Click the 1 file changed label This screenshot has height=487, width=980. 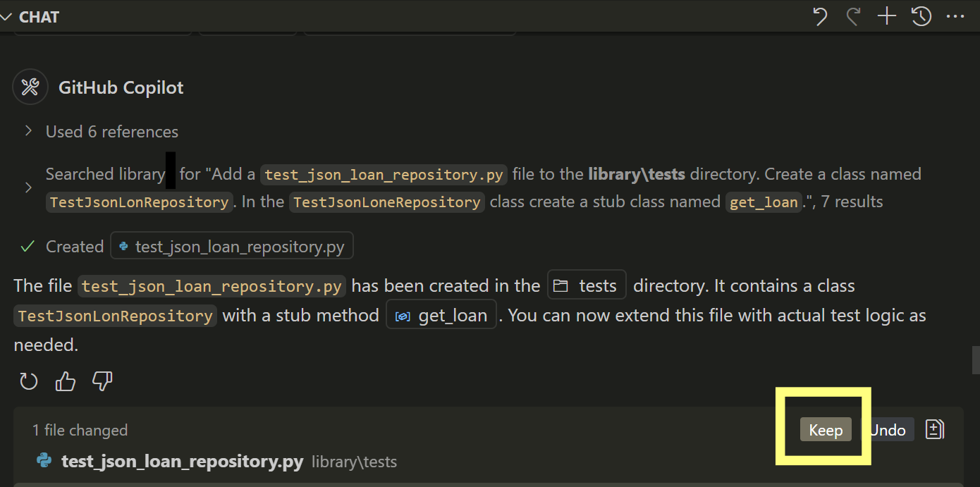click(x=80, y=430)
